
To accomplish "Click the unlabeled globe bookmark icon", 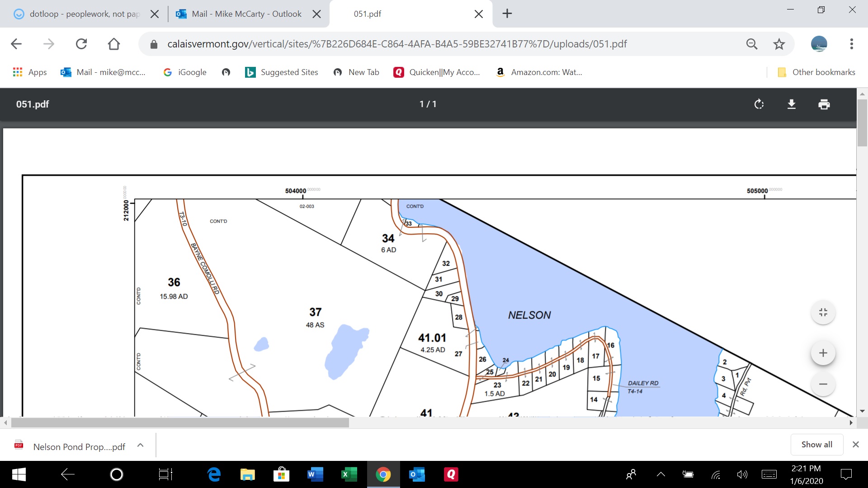I will [x=226, y=72].
